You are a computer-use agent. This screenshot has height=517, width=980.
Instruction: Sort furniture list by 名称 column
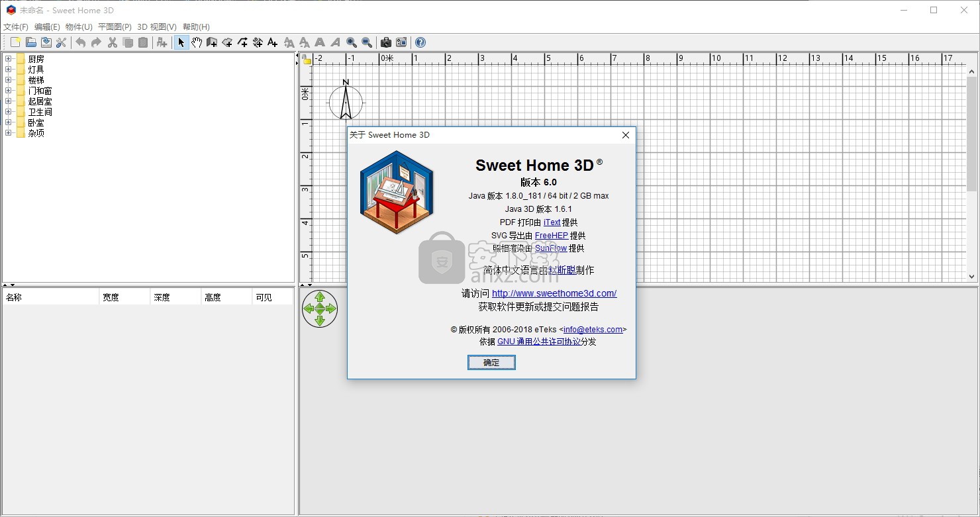[x=51, y=297]
